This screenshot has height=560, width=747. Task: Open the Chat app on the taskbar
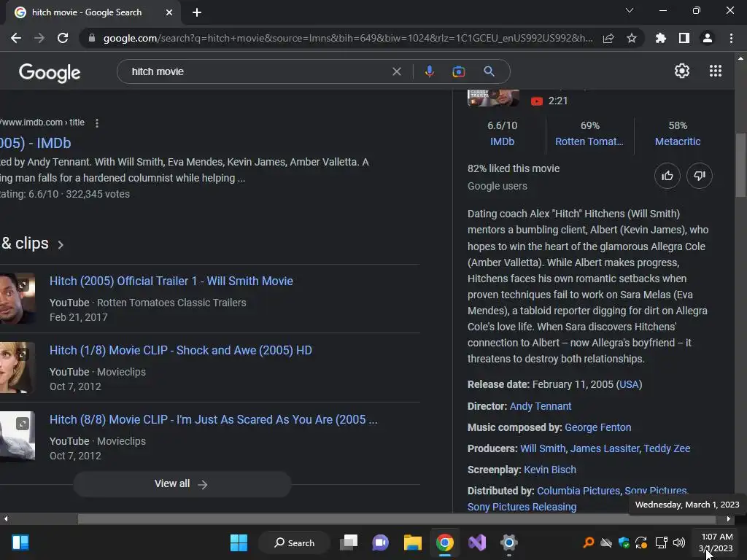[380, 542]
